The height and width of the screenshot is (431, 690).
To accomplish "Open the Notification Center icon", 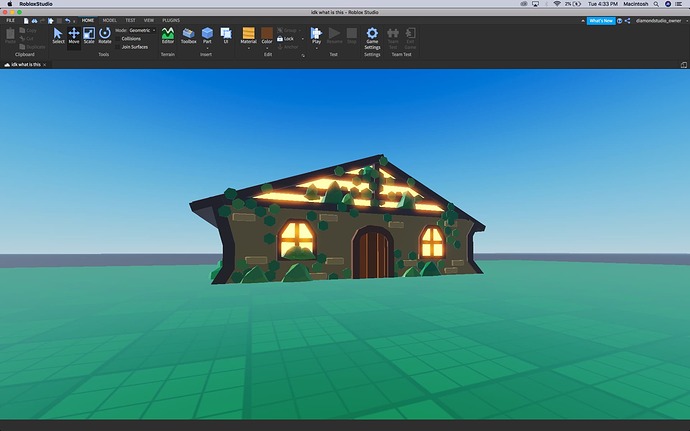I will click(x=679, y=4).
